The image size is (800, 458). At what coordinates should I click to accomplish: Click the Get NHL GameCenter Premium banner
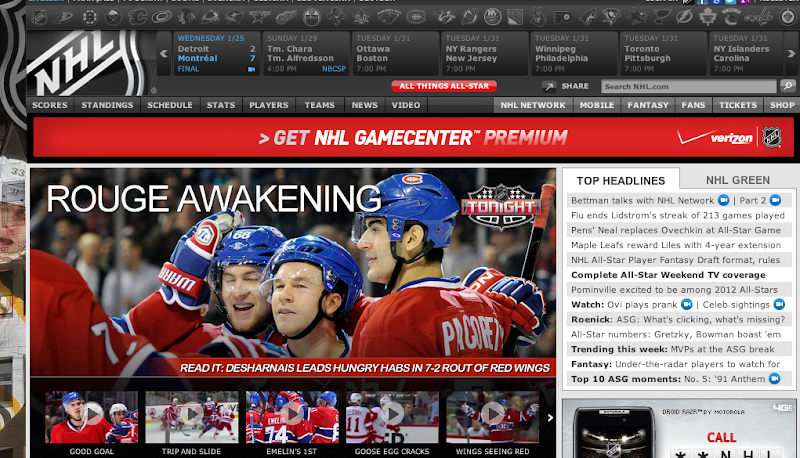[x=413, y=137]
